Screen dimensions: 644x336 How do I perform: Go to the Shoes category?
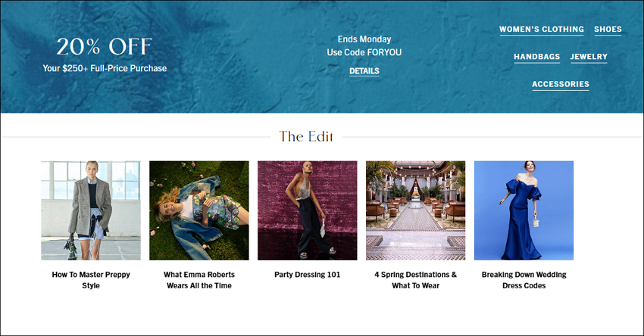608,30
